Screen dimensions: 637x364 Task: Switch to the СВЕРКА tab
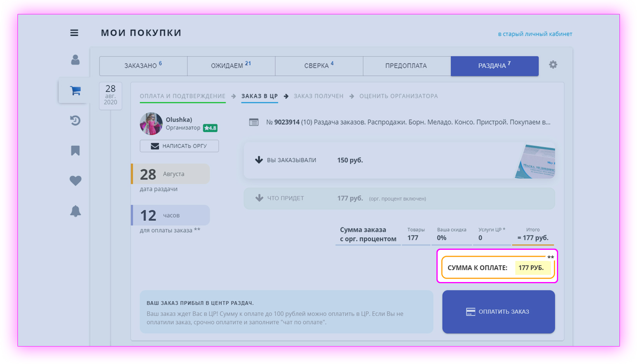coord(319,66)
